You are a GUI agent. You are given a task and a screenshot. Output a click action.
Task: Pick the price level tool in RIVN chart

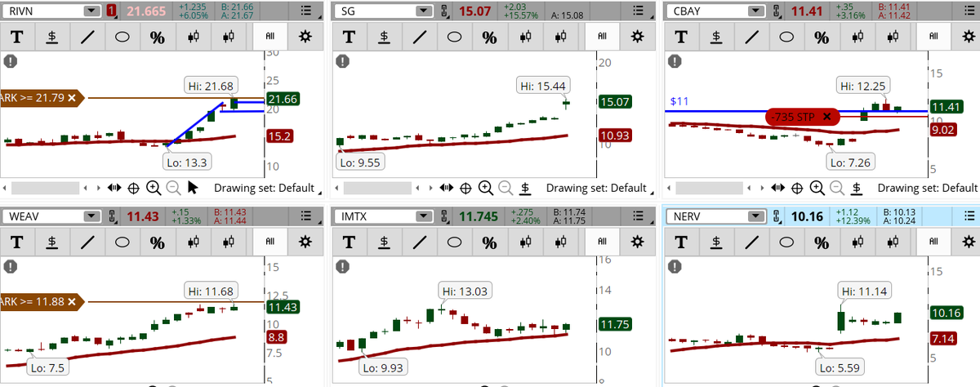tap(51, 37)
